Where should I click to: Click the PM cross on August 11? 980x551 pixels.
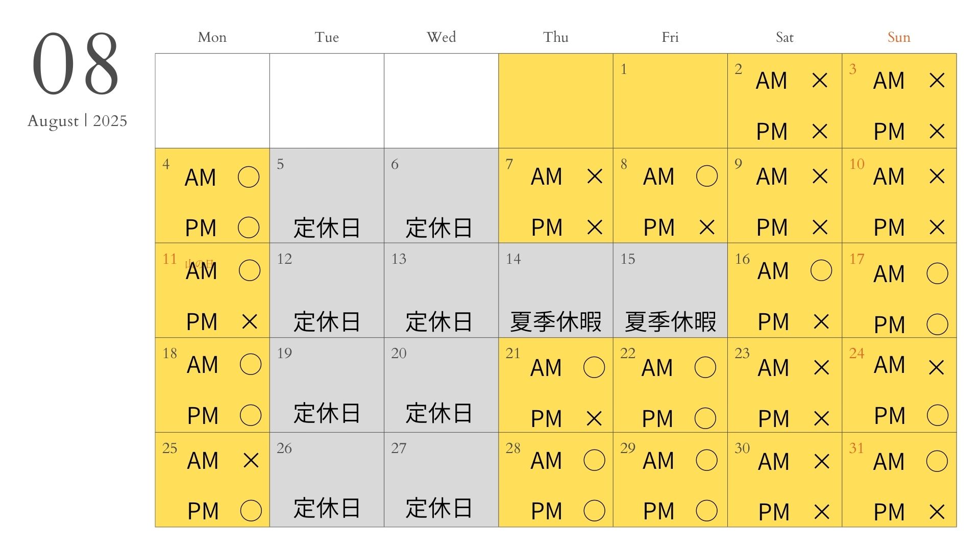click(x=250, y=322)
